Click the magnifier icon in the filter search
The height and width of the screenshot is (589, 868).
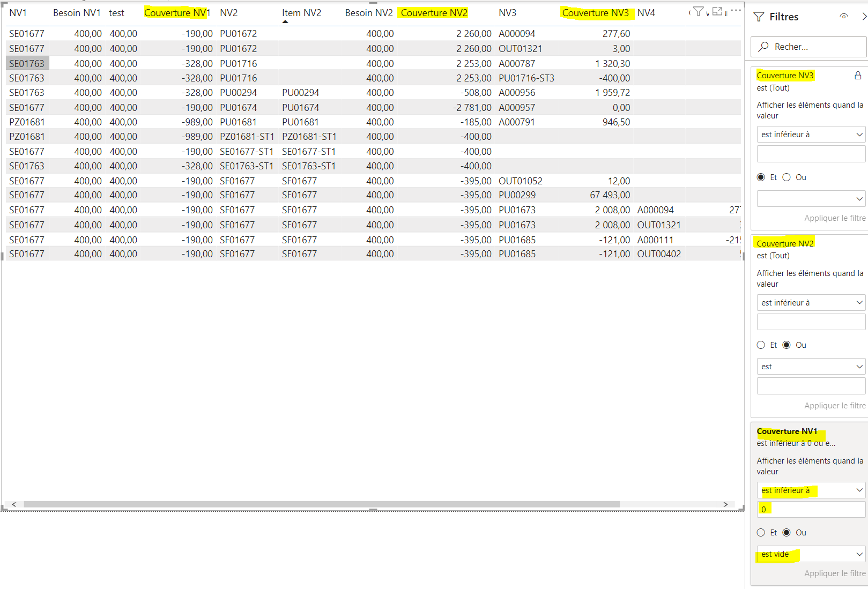tap(763, 47)
